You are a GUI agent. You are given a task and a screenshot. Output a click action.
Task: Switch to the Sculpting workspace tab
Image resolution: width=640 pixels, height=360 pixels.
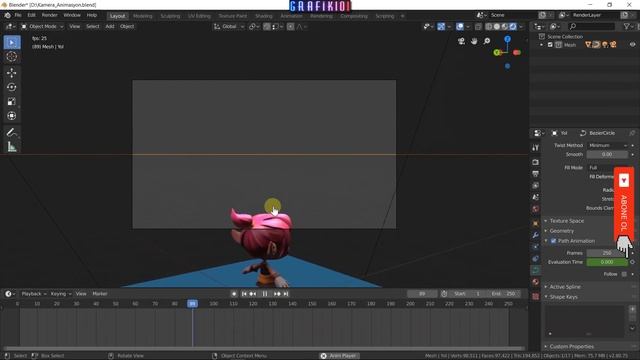(170, 16)
